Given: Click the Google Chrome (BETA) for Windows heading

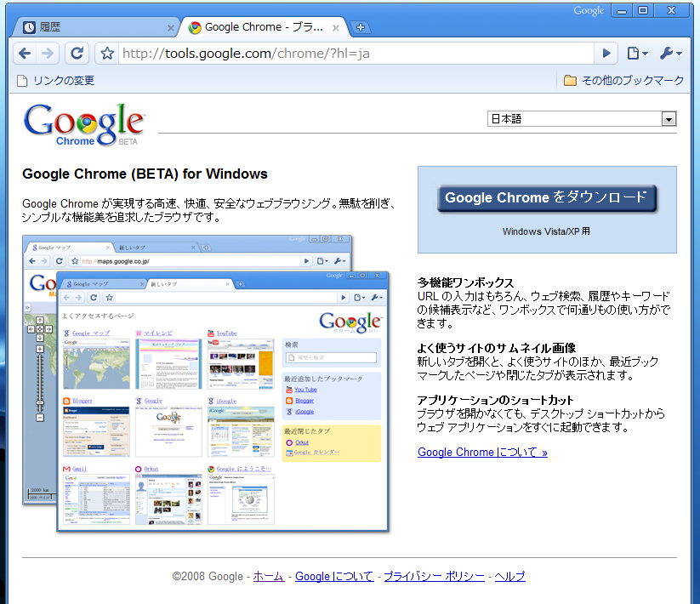Looking at the screenshot, I should point(145,174).
